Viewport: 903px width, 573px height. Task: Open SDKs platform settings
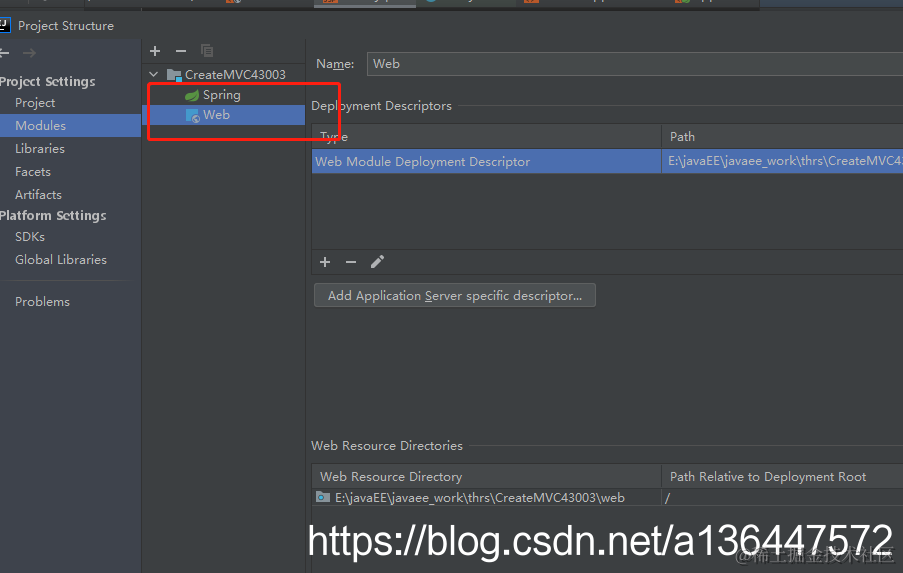(x=30, y=237)
